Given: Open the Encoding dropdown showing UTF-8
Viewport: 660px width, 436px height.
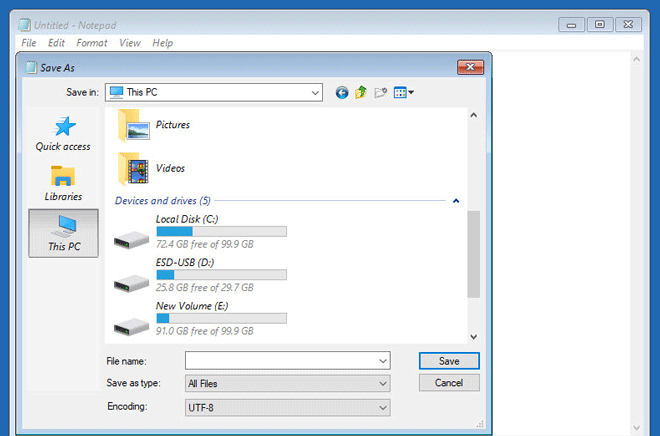Looking at the screenshot, I should [287, 408].
